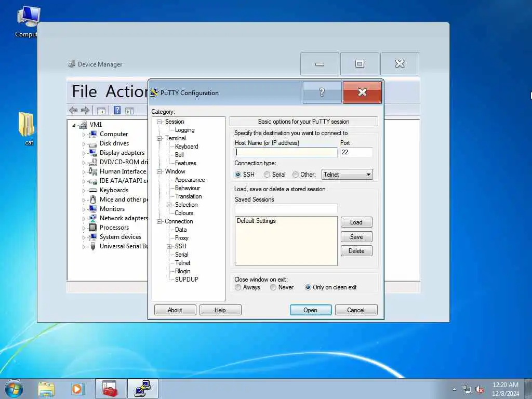Open the Action menu in Device Manager
532x399 pixels.
[127, 91]
